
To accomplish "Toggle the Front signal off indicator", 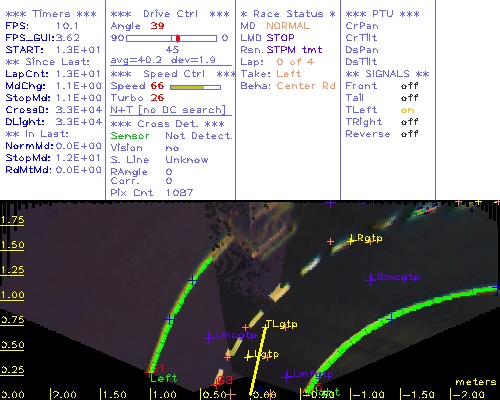I will [x=409, y=86].
